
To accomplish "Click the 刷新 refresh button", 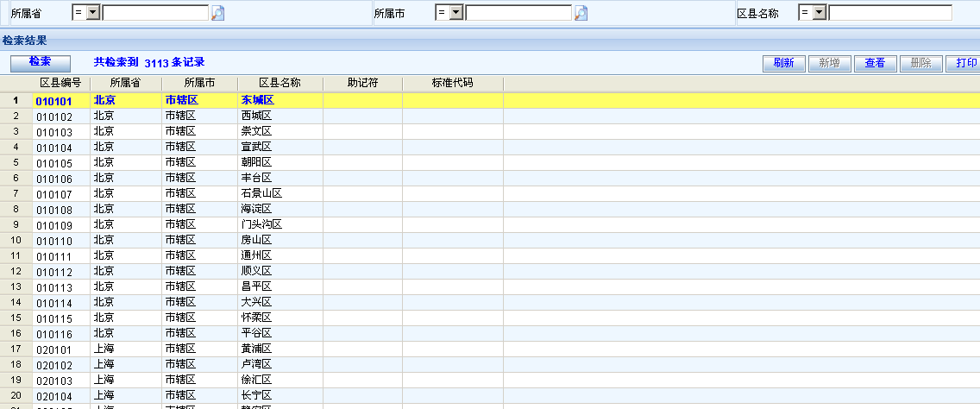I will [783, 63].
